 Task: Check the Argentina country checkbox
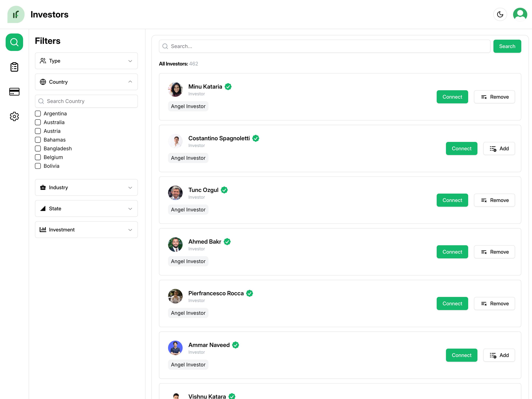pos(38,114)
